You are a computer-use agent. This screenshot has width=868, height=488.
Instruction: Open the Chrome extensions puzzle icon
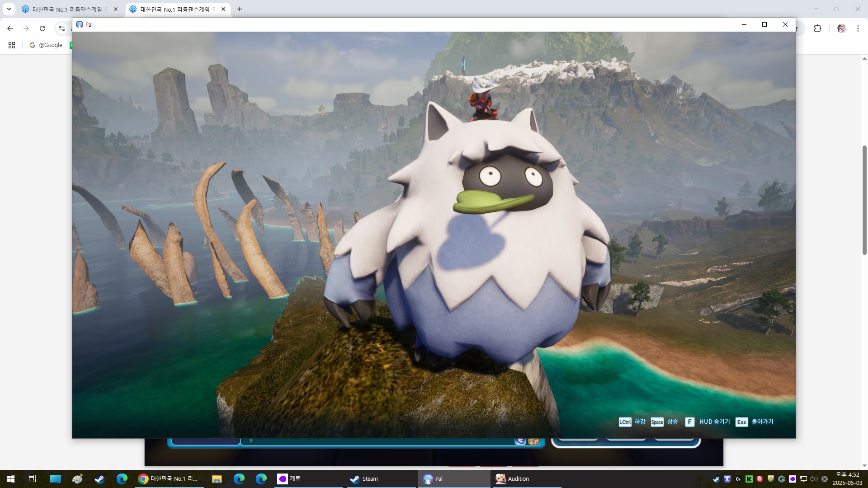coord(817,28)
